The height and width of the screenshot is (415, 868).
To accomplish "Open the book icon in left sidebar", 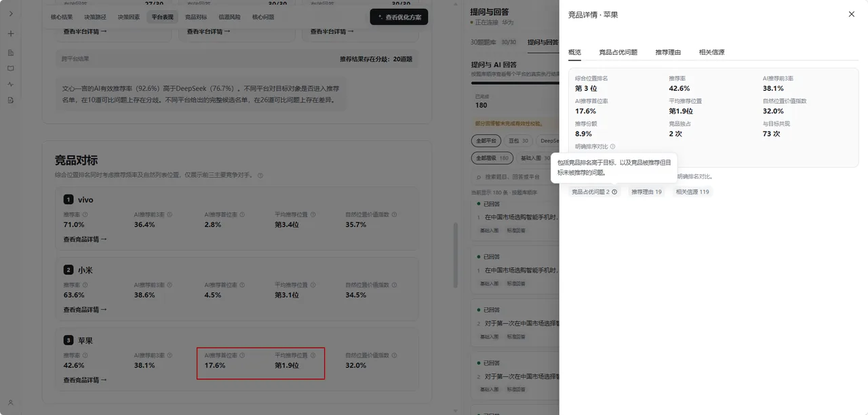I will click(11, 68).
